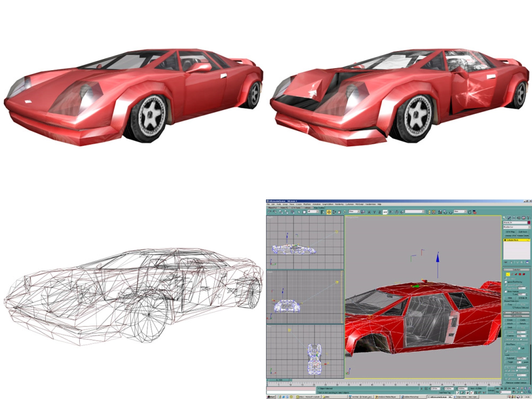The width and height of the screenshot is (532, 399).
Task: Click the Add Time Tag field
Action: point(445,392)
